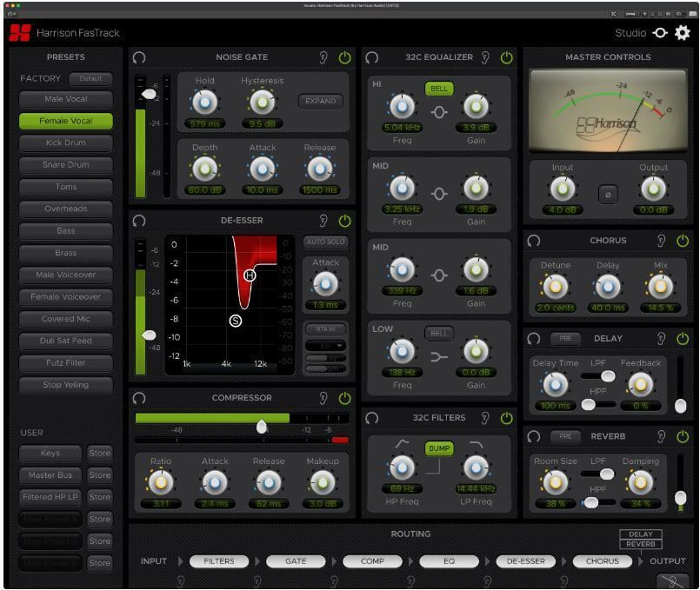Select the DE-ESSER routing block
Image resolution: width=700 pixels, height=590 pixels.
pyautogui.click(x=525, y=561)
